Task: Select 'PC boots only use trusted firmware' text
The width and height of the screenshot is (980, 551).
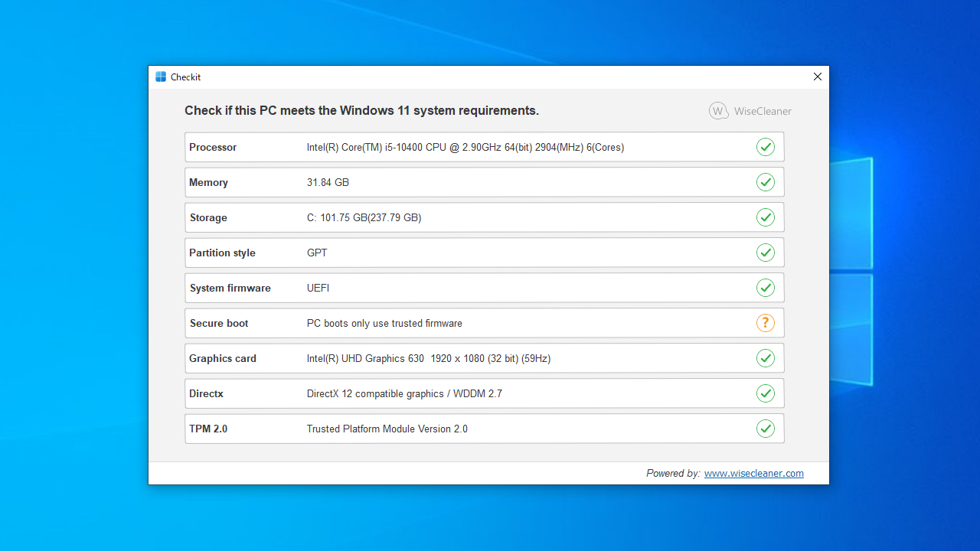Action: (384, 323)
